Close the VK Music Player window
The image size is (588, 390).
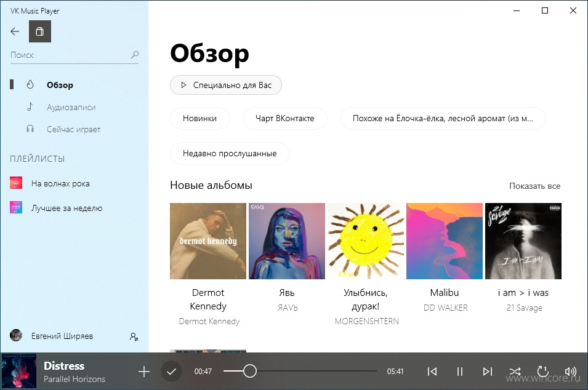[573, 10]
